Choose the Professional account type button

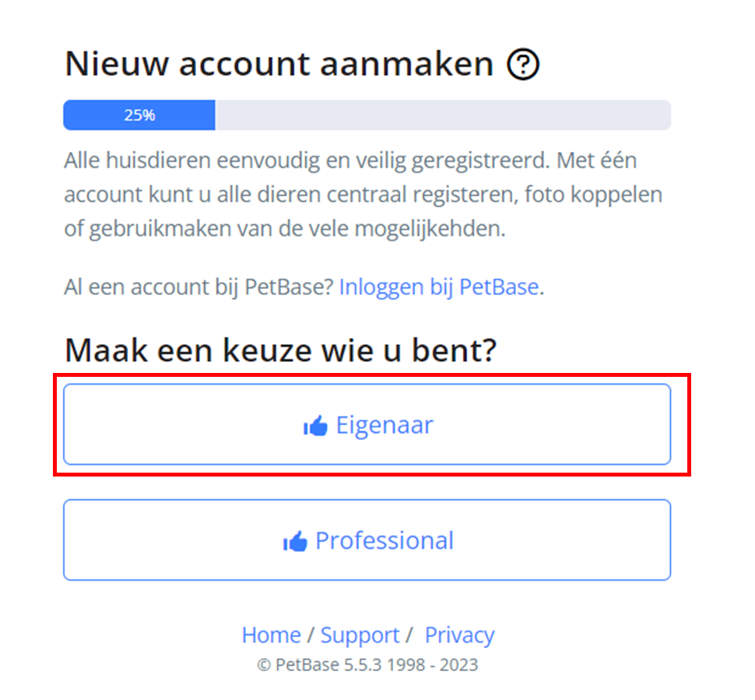367,540
